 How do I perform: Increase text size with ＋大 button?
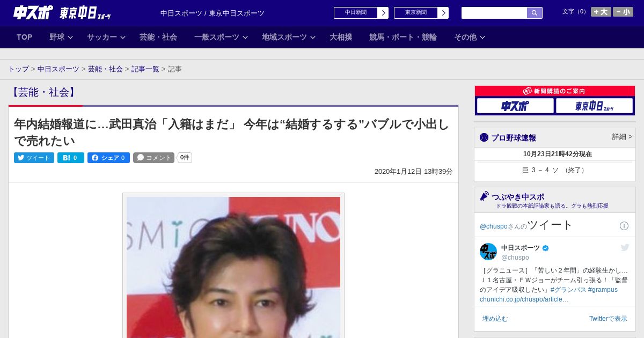pyautogui.click(x=601, y=12)
